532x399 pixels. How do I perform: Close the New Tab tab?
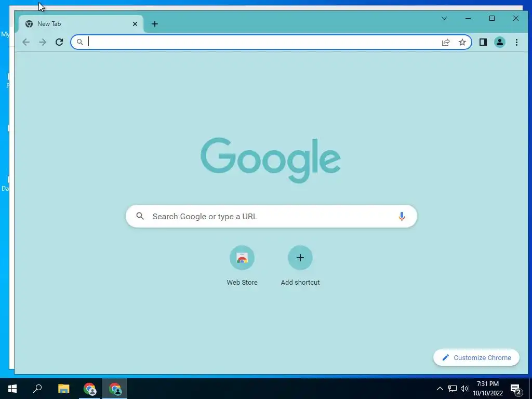pyautogui.click(x=135, y=24)
